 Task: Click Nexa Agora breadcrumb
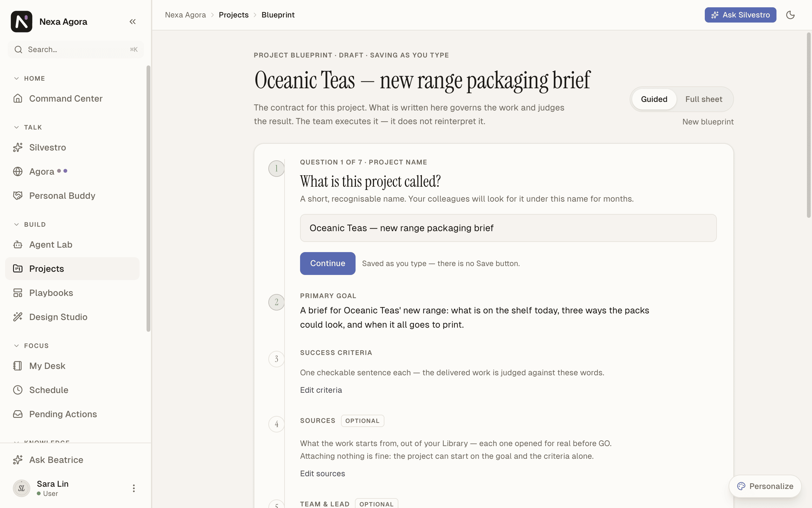pos(185,15)
